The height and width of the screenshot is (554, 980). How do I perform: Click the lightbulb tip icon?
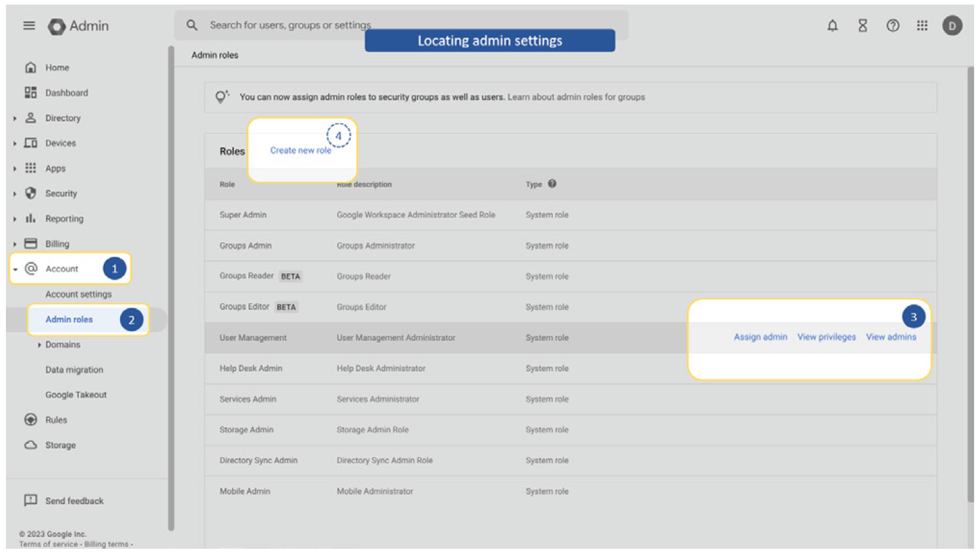222,96
